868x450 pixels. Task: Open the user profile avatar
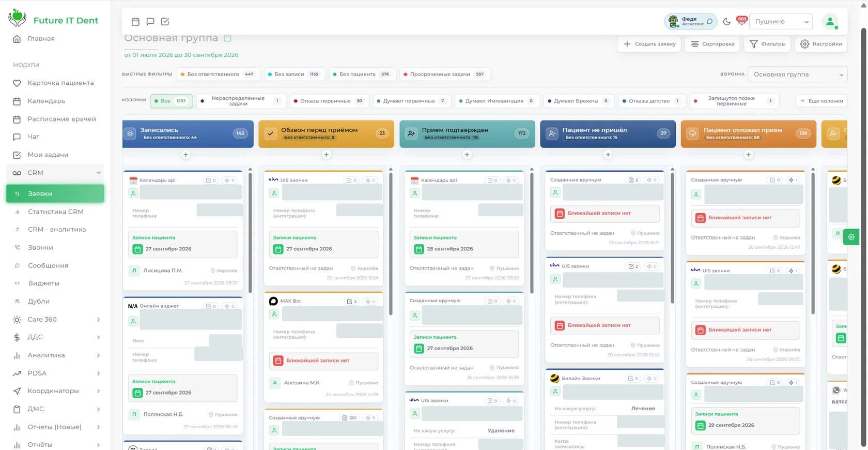(830, 22)
